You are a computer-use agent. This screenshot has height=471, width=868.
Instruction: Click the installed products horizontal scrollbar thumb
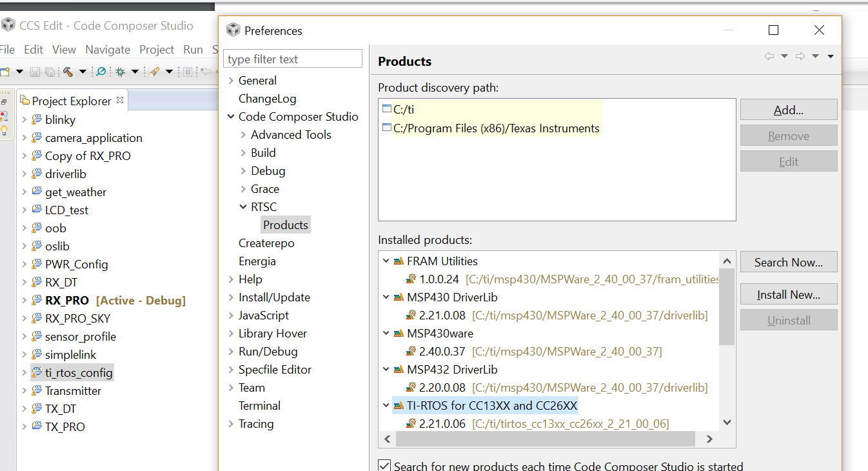[546, 439]
